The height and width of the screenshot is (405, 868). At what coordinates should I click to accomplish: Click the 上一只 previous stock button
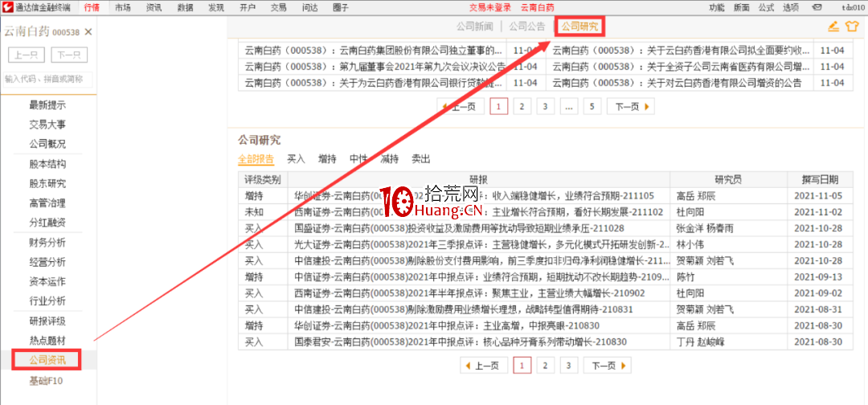pyautogui.click(x=27, y=55)
